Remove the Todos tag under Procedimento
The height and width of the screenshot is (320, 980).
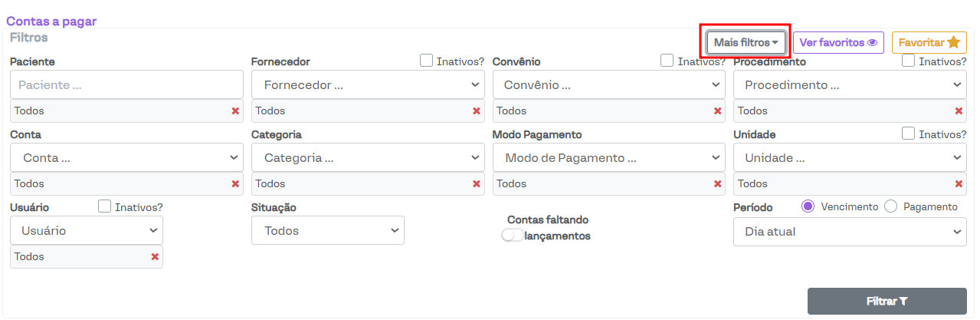click(x=959, y=111)
